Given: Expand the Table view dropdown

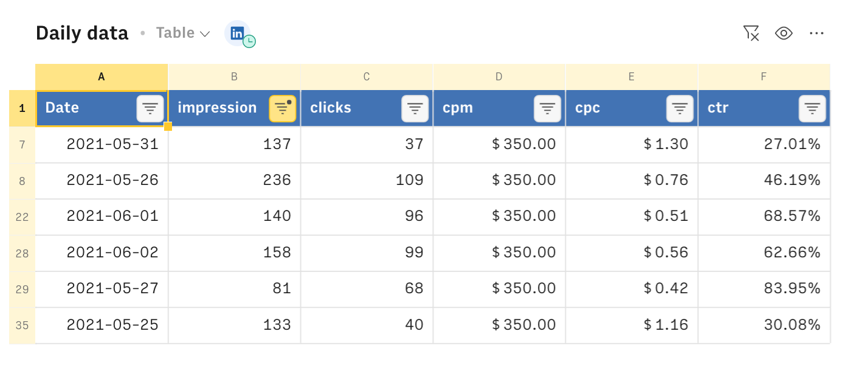Looking at the screenshot, I should (183, 33).
